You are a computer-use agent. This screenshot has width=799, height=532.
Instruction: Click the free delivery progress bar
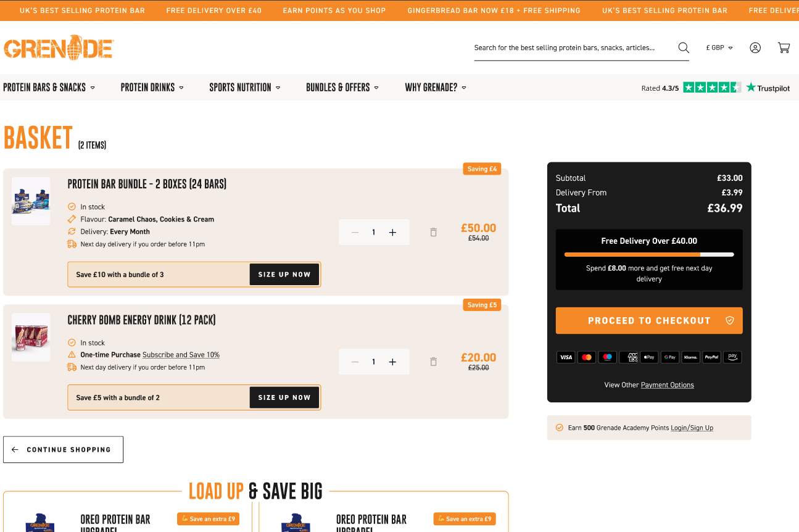pos(648,254)
